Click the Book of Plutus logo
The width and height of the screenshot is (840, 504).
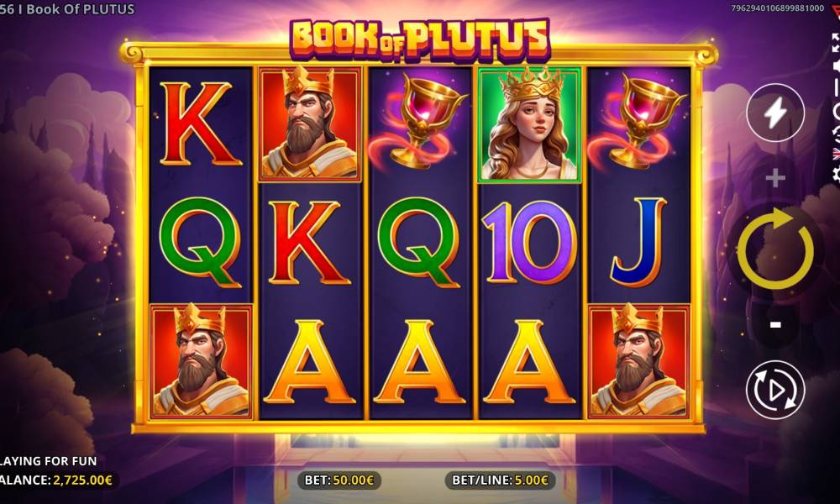coord(420,39)
